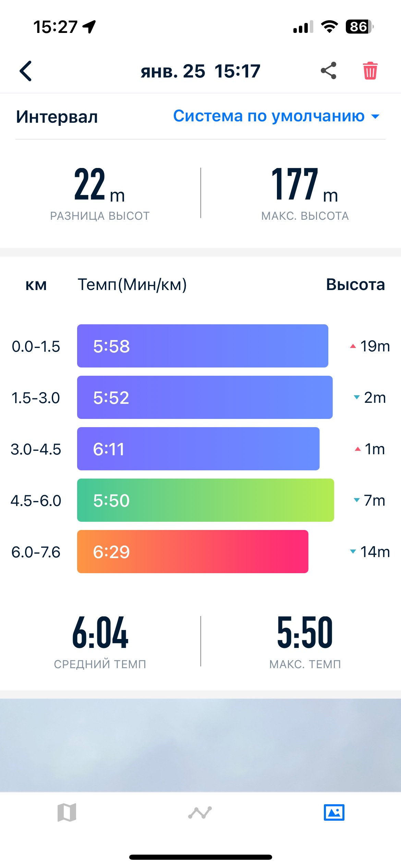The height and width of the screenshot is (868, 401).
Task: Delete workout with red trash icon
Action: [370, 71]
